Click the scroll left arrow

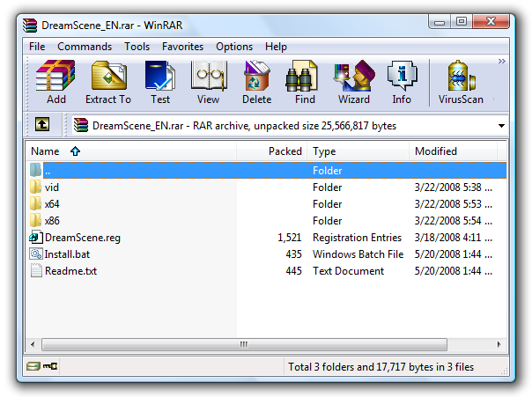click(33, 344)
